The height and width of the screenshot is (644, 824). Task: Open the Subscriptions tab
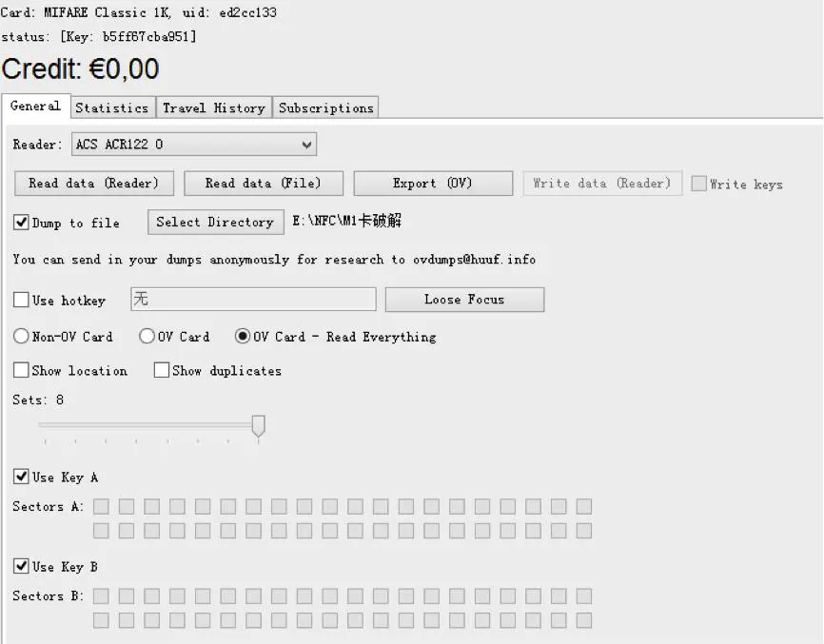[x=325, y=107]
